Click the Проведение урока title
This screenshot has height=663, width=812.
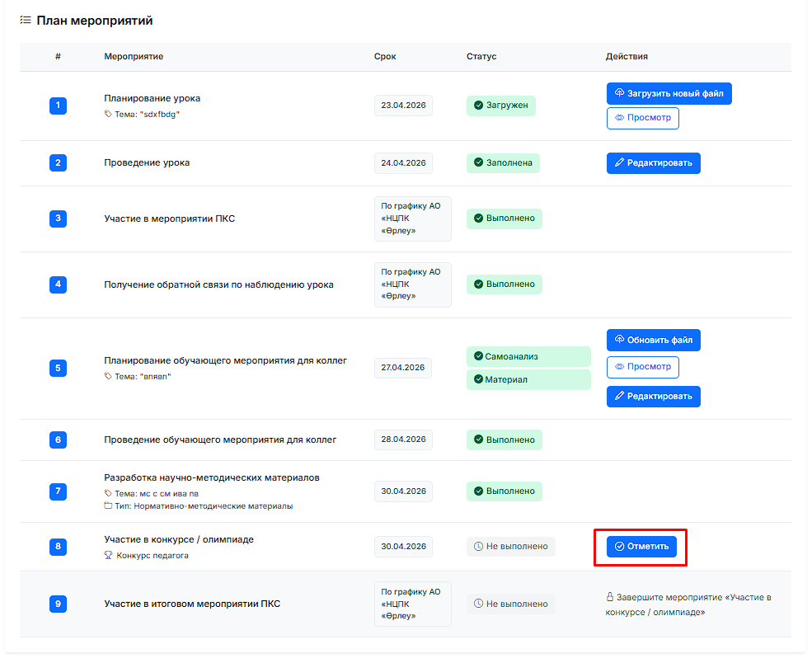pos(147,162)
